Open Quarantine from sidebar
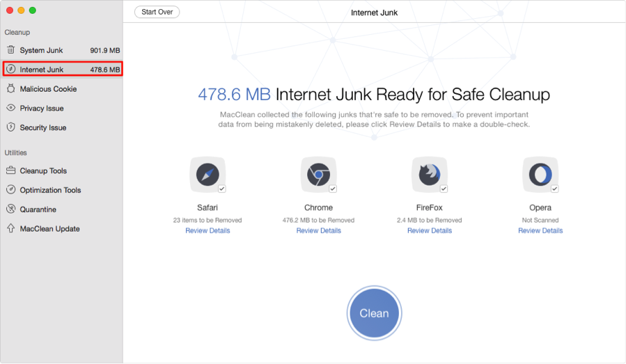Viewport: 626px width, 364px height. 62,209
